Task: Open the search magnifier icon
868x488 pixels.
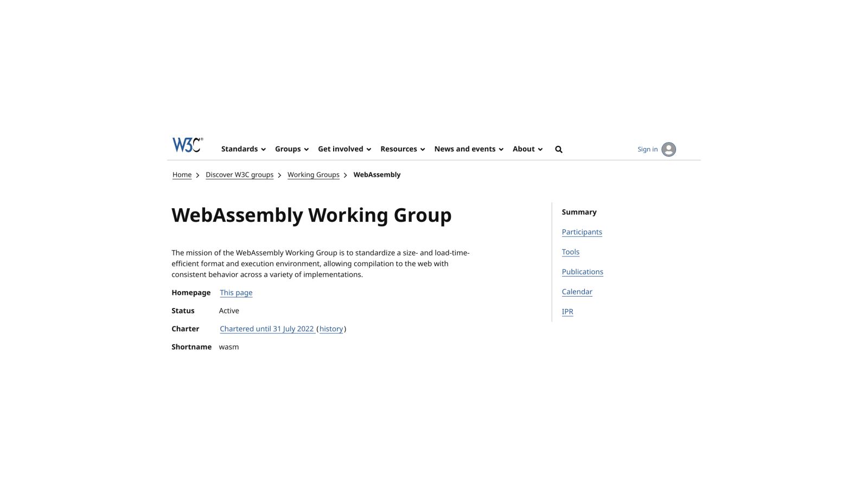Action: [559, 149]
